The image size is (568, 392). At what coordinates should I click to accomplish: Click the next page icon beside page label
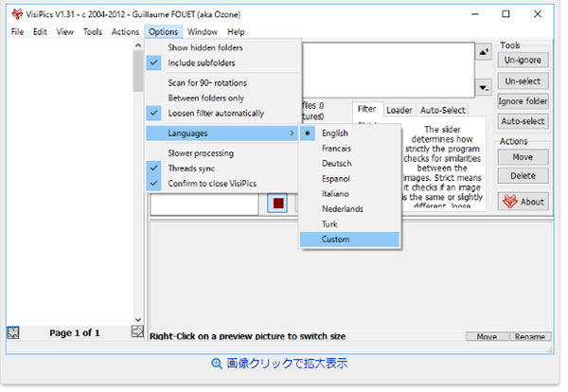137,332
